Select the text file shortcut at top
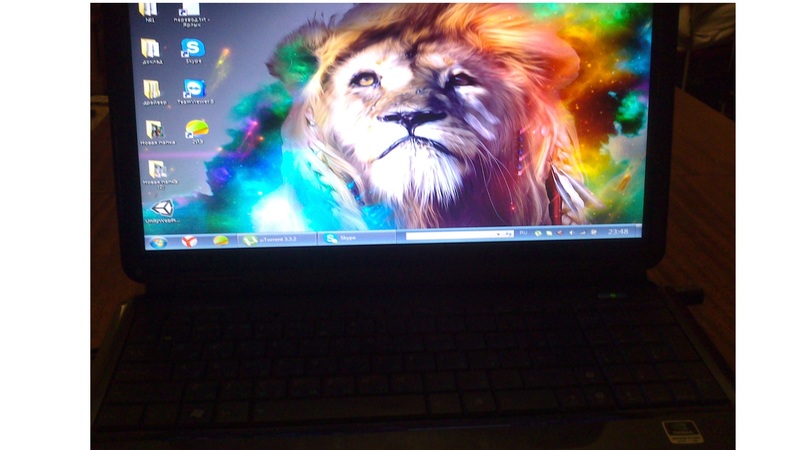This screenshot has width=800, height=450. (191, 13)
